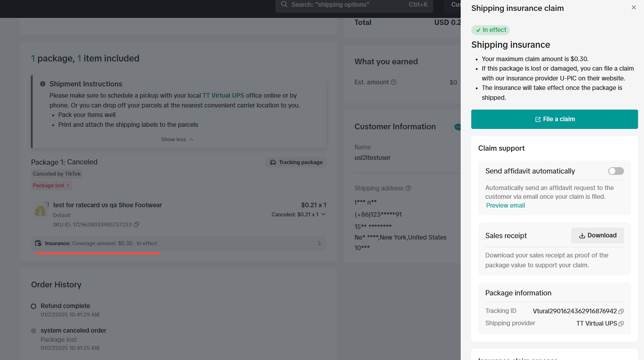This screenshot has height=360, width=644.
Task: Click the TT Virtual UPS link
Action: click(223, 96)
